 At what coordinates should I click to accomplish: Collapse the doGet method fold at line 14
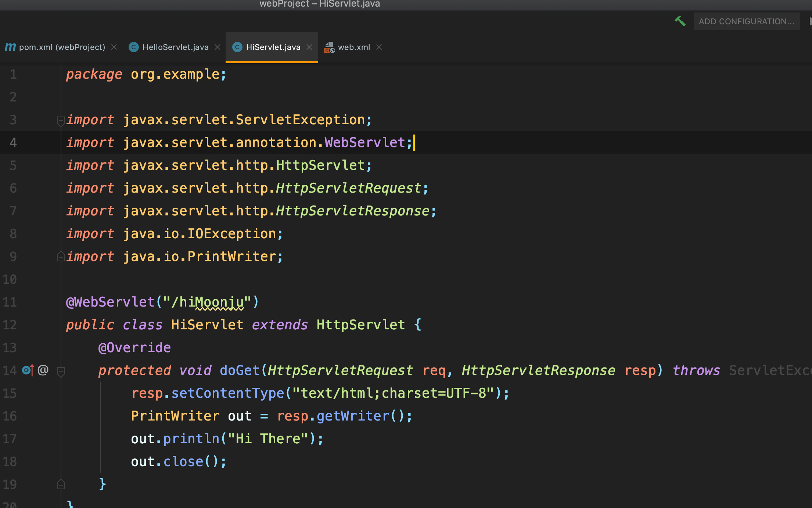coord(61,371)
